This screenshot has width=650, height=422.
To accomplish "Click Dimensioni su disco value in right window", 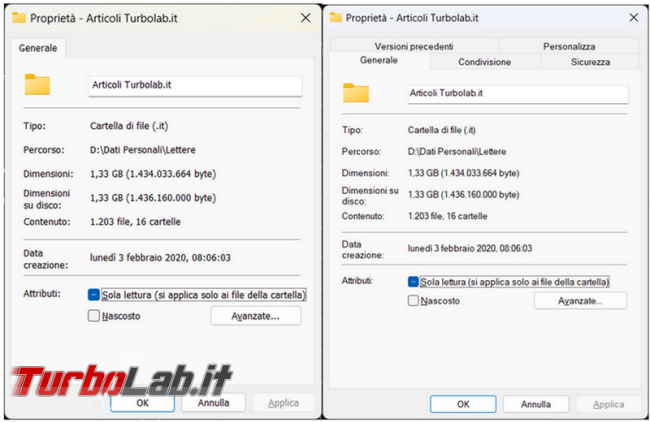I will click(x=463, y=194).
